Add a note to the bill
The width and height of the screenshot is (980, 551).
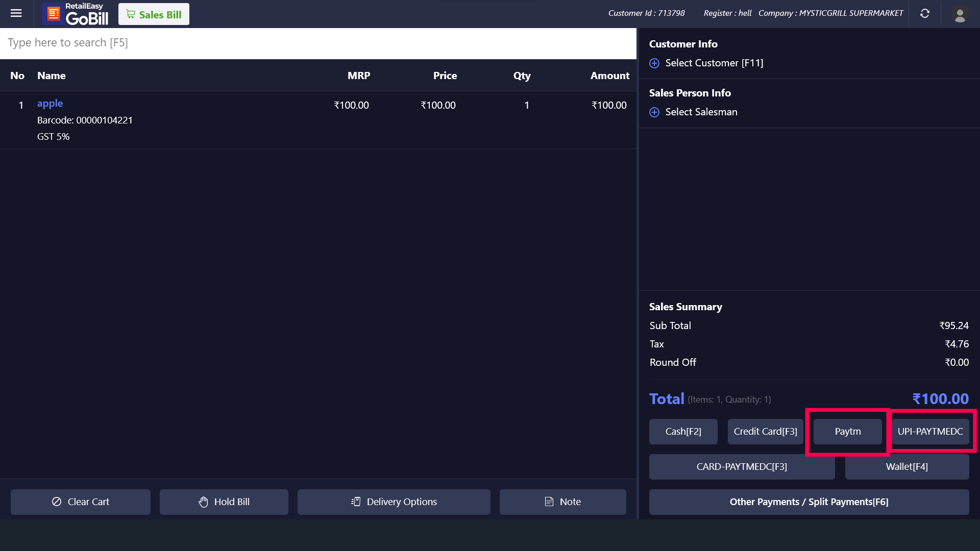[562, 502]
